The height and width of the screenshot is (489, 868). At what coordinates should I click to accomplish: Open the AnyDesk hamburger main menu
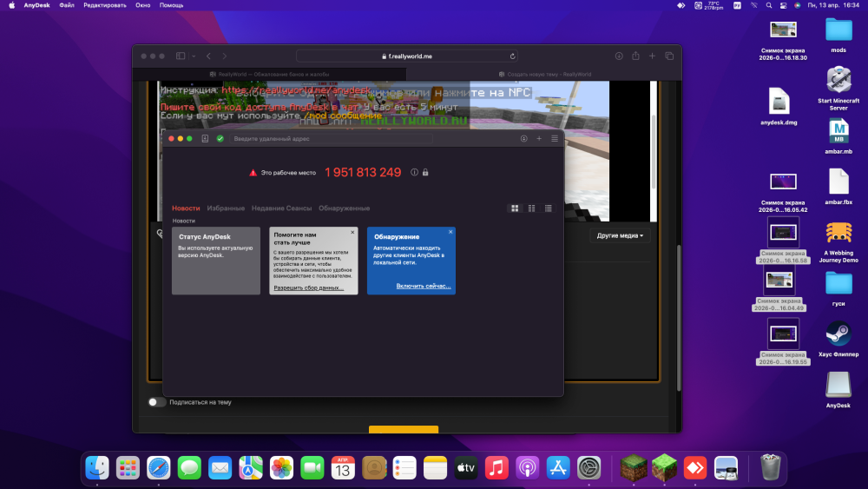555,138
